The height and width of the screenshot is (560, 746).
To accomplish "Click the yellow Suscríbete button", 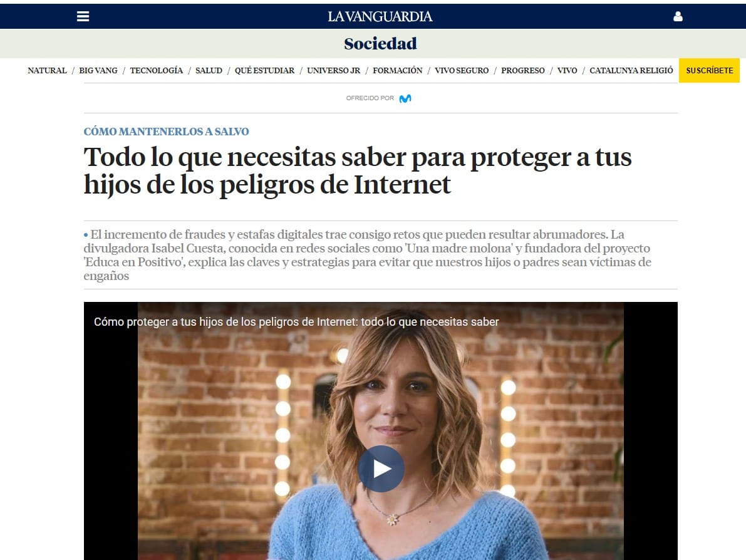I will [x=710, y=70].
